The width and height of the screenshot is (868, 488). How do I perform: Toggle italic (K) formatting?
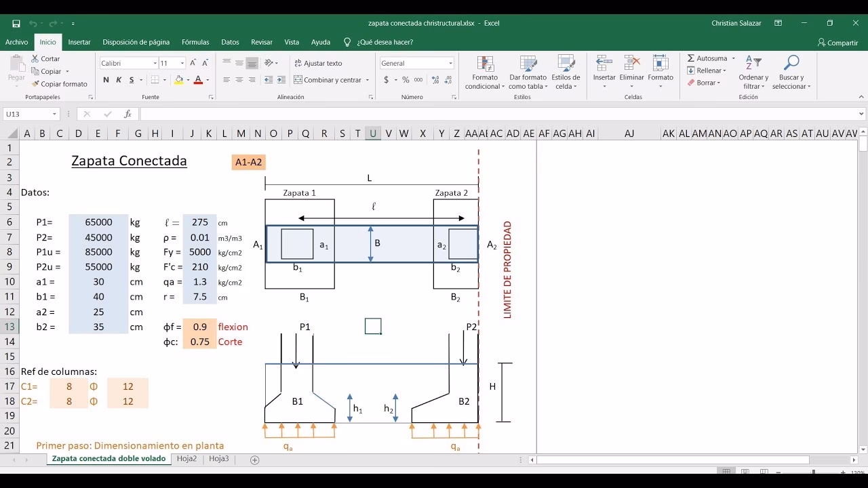119,80
